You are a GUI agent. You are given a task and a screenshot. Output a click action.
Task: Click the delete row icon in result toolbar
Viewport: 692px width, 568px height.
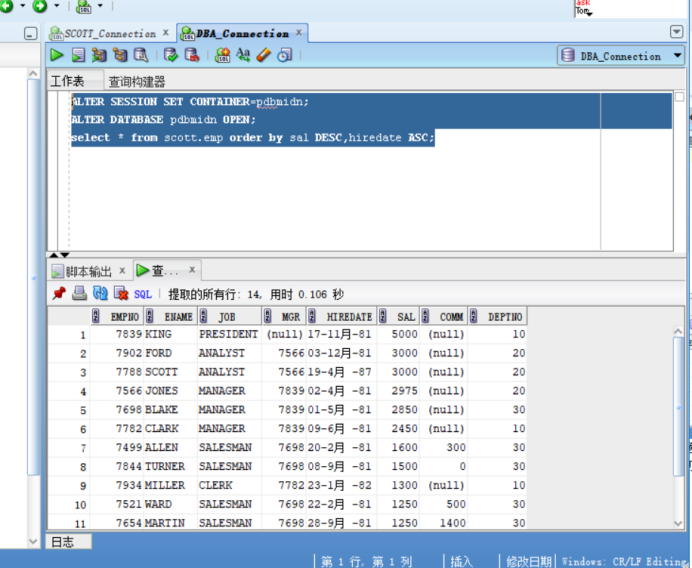click(121, 293)
